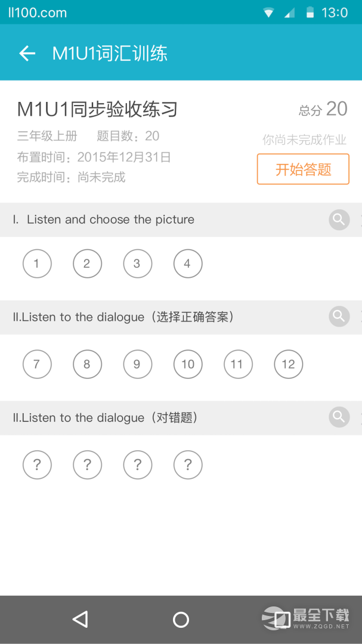Viewport: 362px width, 644px height.
Task: Select question circle 4
Action: (187, 264)
